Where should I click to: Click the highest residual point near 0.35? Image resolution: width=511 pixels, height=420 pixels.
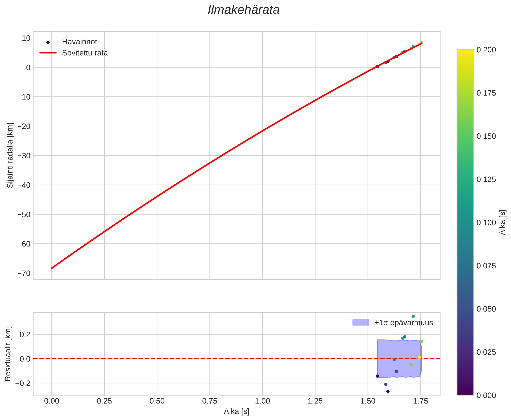click(x=413, y=316)
